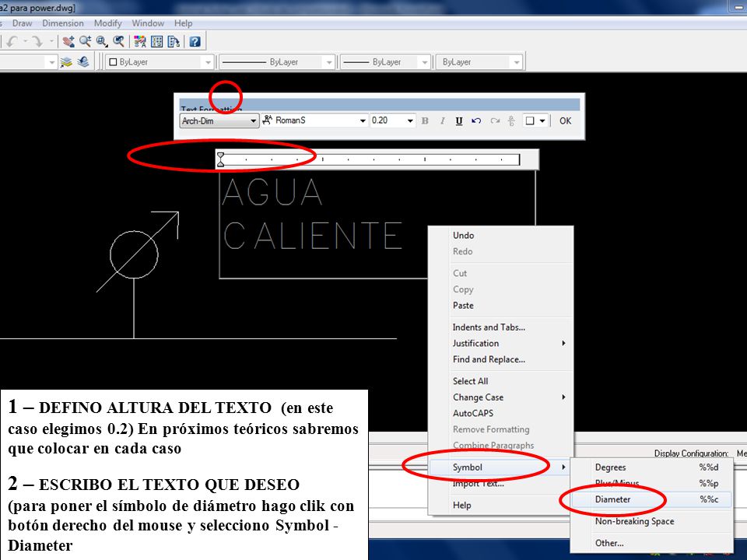The height and width of the screenshot is (560, 747).
Task: Toggle Italic in Text Formatting bar
Action: [442, 121]
